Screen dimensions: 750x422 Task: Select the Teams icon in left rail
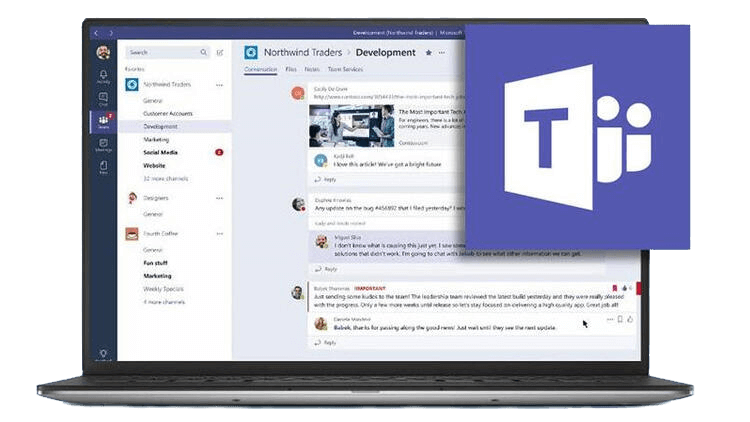103,122
